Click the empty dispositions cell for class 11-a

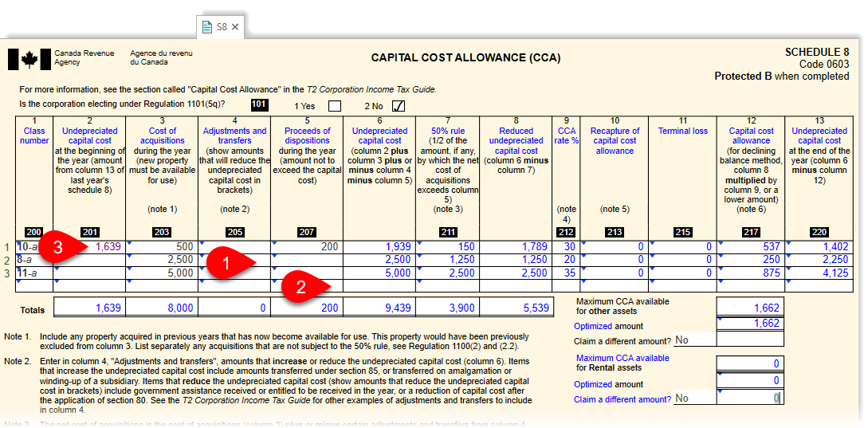coord(307,273)
